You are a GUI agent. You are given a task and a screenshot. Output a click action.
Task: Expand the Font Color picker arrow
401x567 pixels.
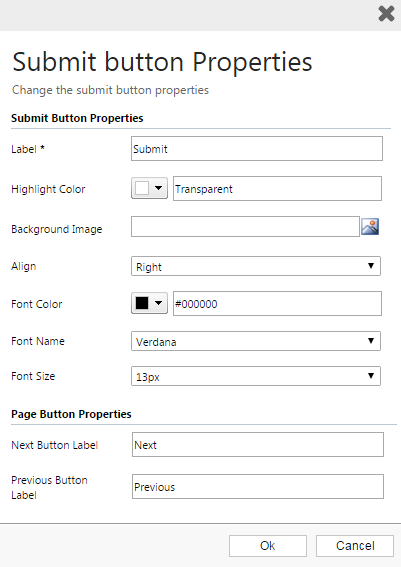click(158, 303)
